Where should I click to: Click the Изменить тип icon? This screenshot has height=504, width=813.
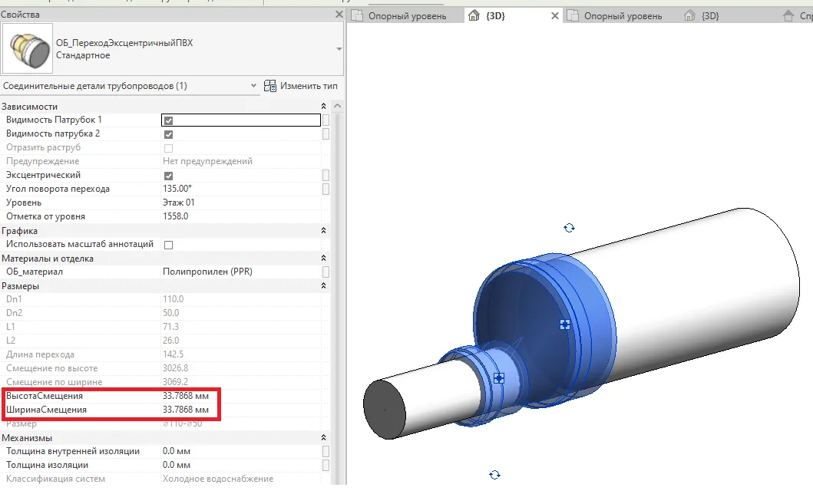pos(270,86)
